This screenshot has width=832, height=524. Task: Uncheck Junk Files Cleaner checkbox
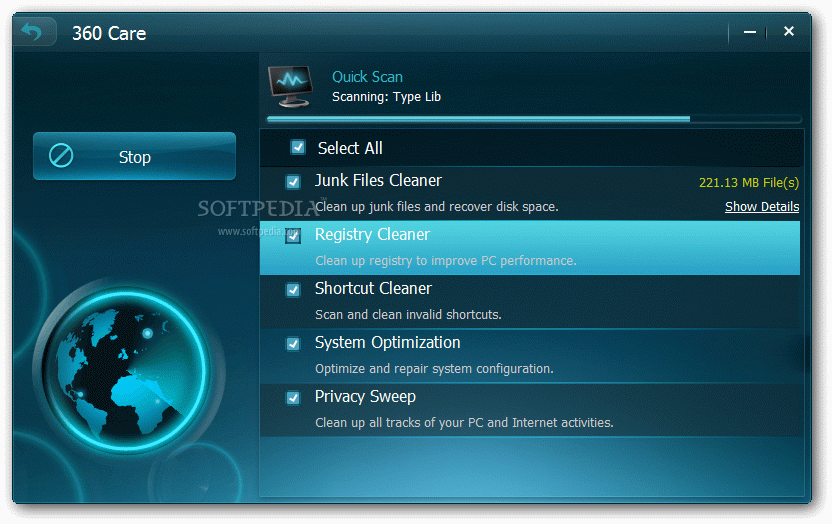point(293,182)
